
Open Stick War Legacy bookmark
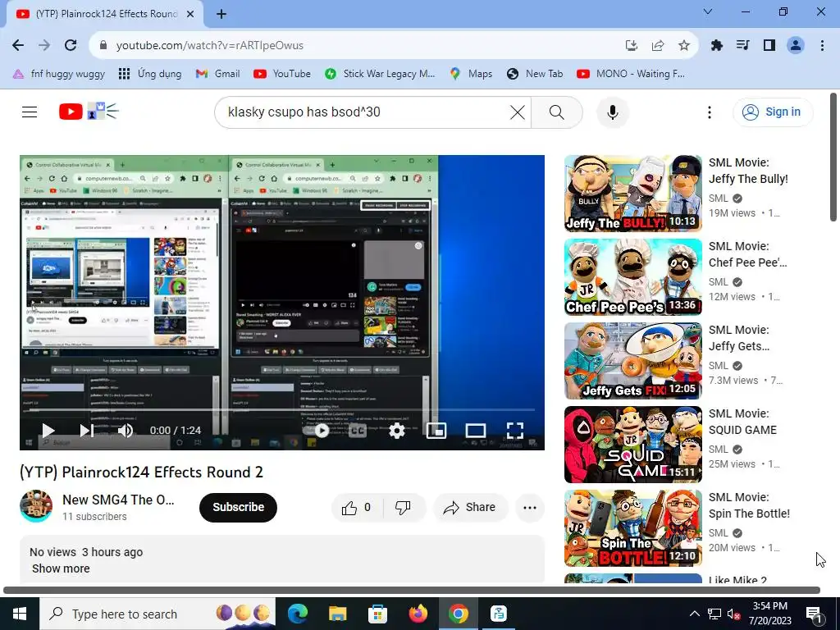[381, 73]
